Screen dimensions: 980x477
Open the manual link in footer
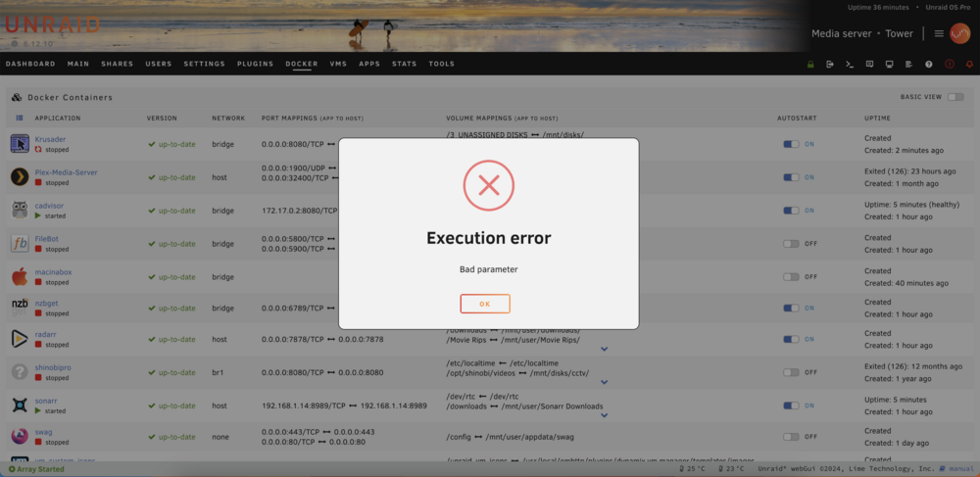(x=956, y=469)
